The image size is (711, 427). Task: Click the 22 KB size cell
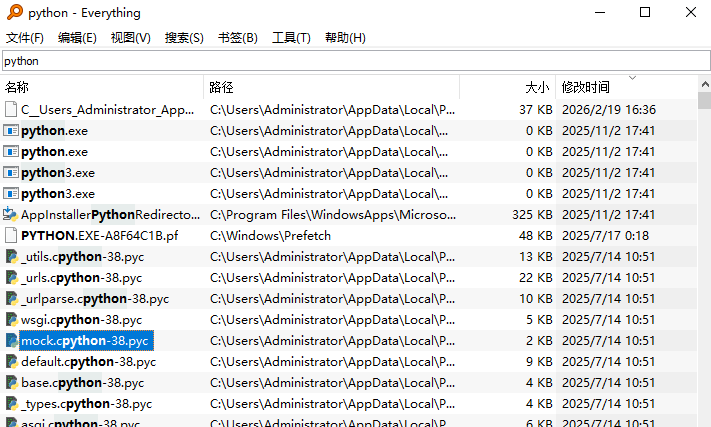point(536,277)
